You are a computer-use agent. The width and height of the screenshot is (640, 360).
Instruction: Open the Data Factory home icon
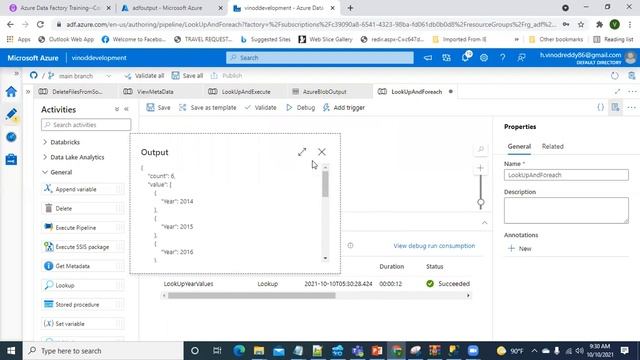11,91
